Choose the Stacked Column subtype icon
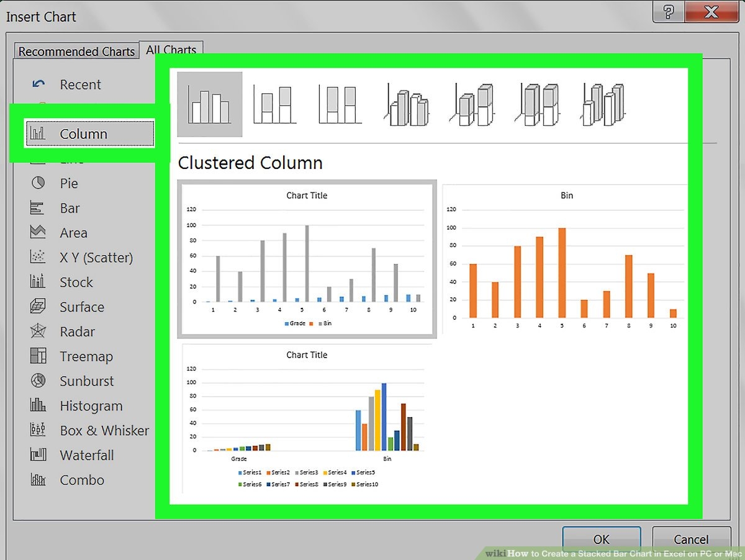 coord(274,104)
